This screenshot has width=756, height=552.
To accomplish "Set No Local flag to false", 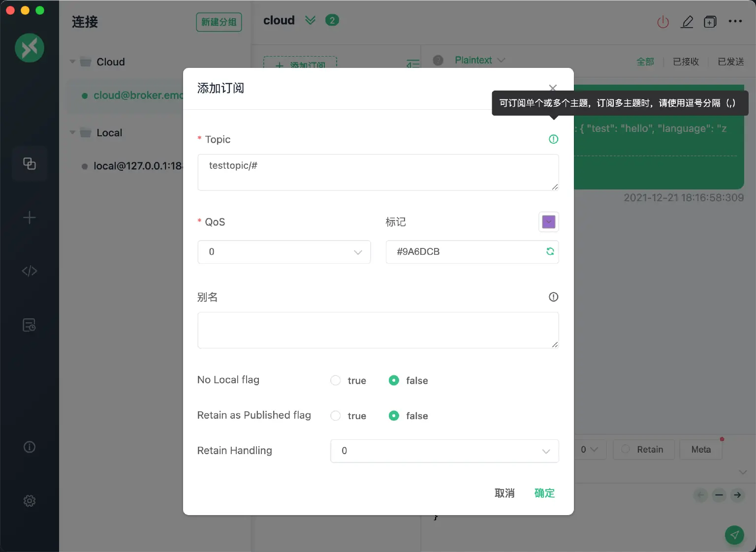I will [394, 380].
